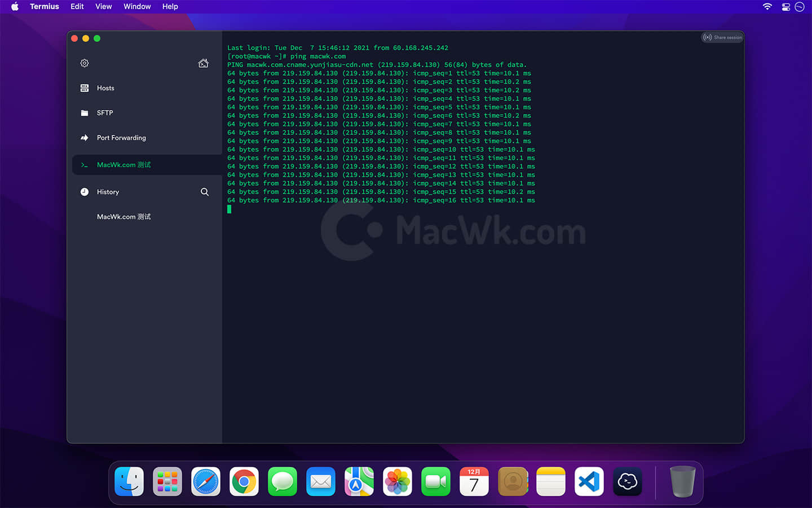Screen dimensions: 812x508
Task: Select active MacWk.com 测试 terminal session
Action: click(x=147, y=165)
